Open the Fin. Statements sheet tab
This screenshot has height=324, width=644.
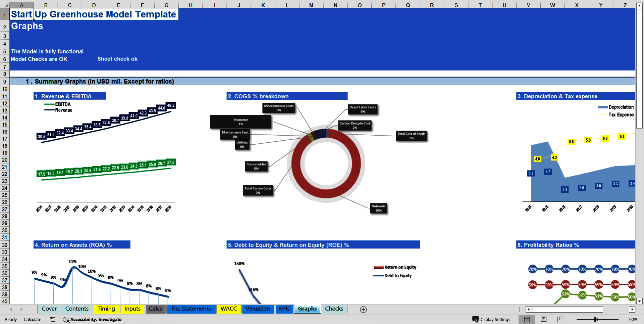(x=191, y=309)
